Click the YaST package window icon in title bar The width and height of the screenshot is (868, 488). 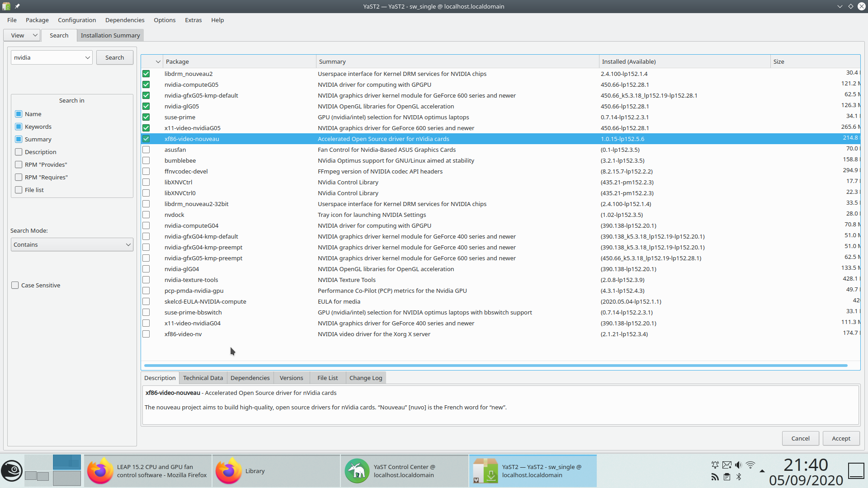point(6,6)
